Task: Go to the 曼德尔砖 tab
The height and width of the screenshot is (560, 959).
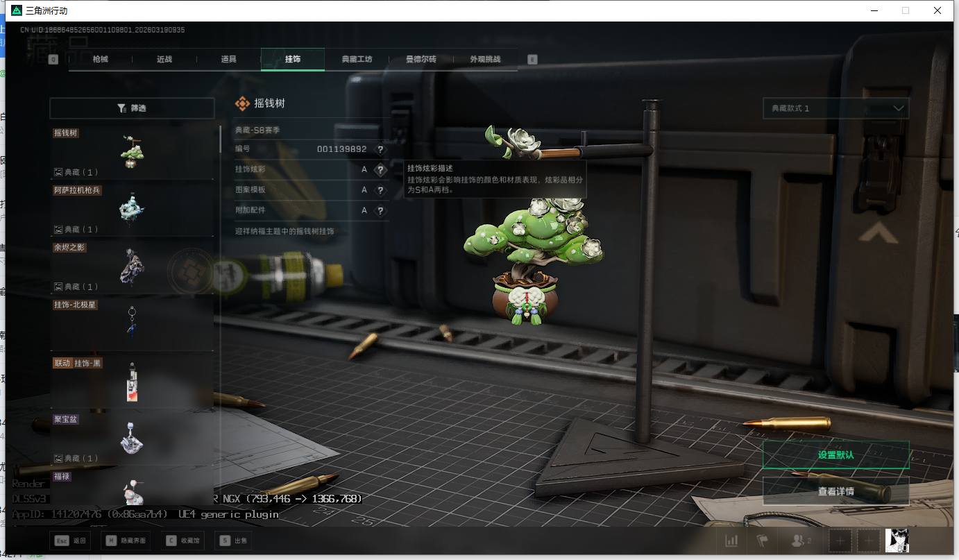Action: [x=421, y=60]
